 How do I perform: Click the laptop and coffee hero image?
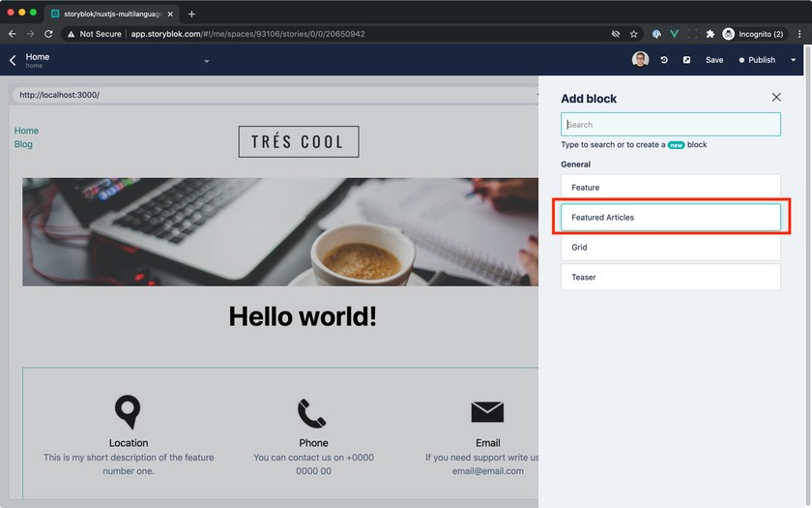280,231
